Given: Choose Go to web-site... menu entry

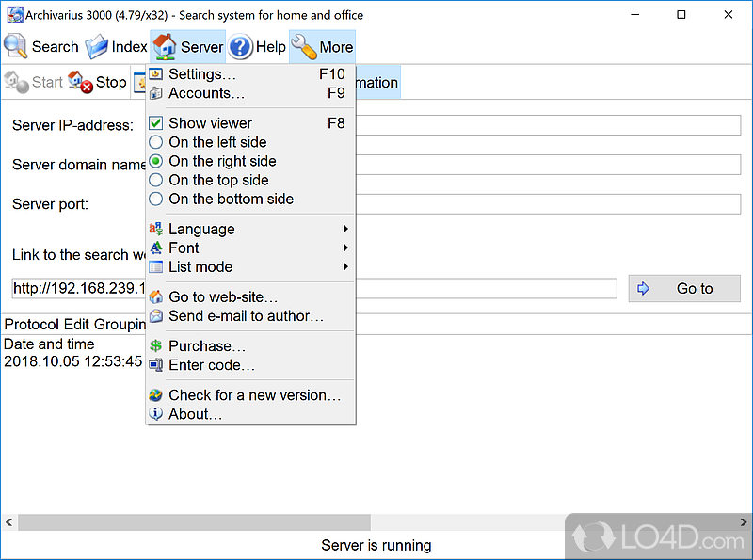Looking at the screenshot, I should 250,296.
